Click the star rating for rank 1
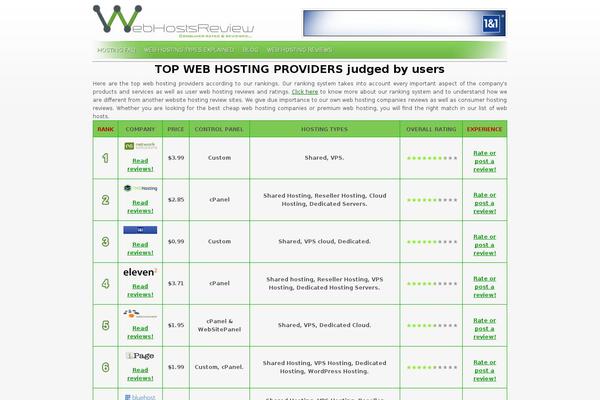The height and width of the screenshot is (400, 600). tap(432, 158)
